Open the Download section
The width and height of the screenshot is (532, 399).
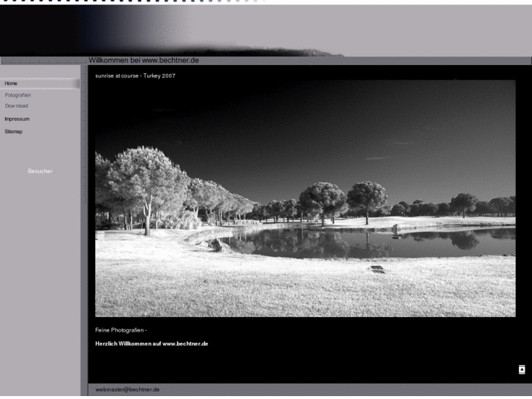(x=16, y=106)
